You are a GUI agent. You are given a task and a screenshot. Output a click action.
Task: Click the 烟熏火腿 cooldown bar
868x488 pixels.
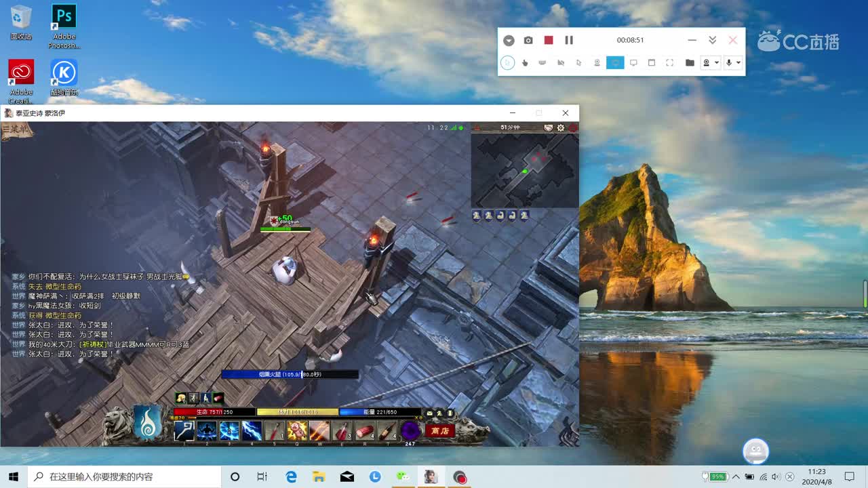point(290,374)
